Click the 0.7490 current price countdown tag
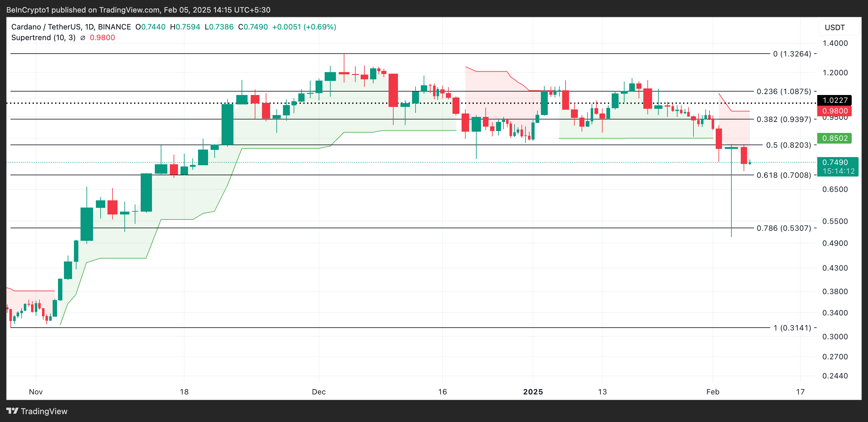This screenshot has height=422, width=868. (x=838, y=167)
